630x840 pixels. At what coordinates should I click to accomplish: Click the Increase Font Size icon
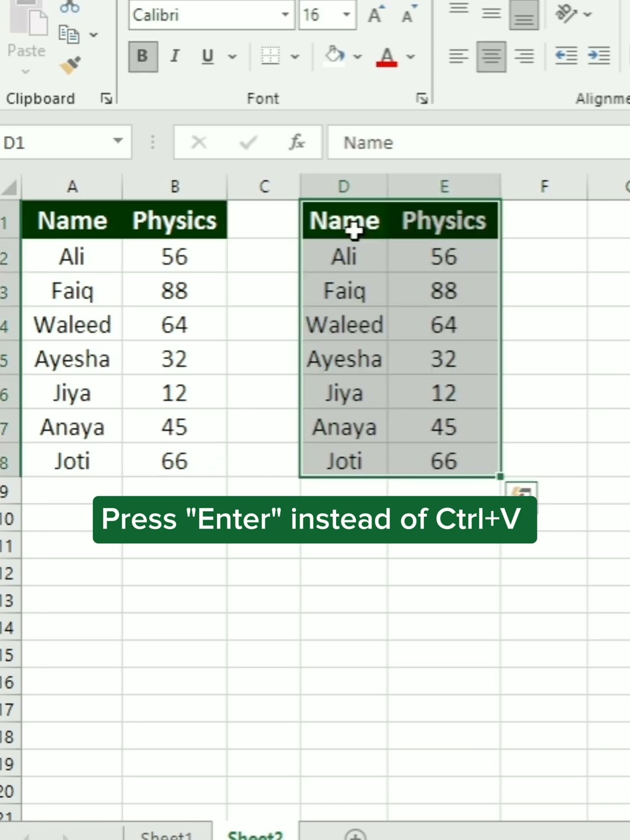376,15
